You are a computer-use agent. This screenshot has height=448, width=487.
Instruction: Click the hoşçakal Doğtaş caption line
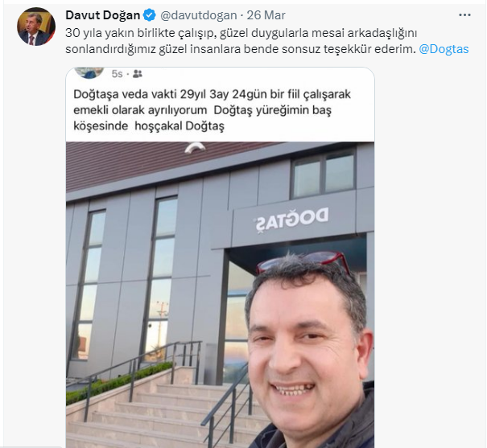[x=180, y=126]
